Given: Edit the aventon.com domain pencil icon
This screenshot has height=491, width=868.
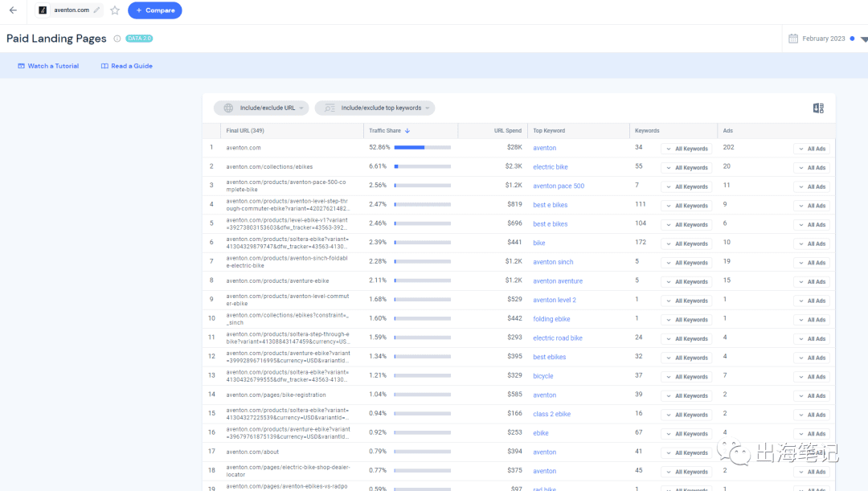Looking at the screenshot, I should pyautogui.click(x=97, y=10).
